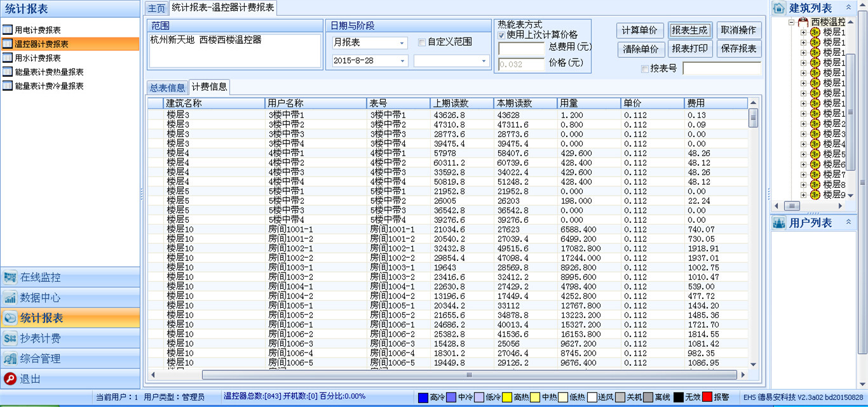Click the 楼层9 floor node icon
This screenshot has width=868, height=407.
click(x=815, y=195)
